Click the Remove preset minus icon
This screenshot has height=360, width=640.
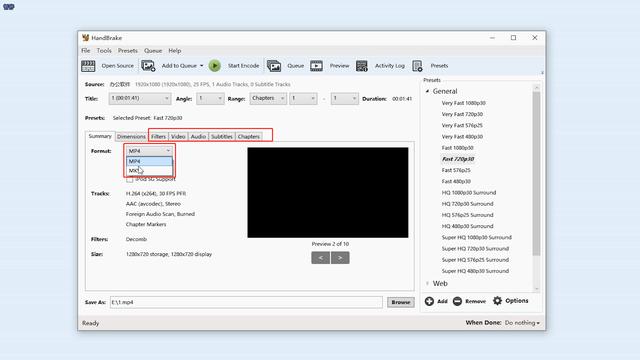[457, 301]
